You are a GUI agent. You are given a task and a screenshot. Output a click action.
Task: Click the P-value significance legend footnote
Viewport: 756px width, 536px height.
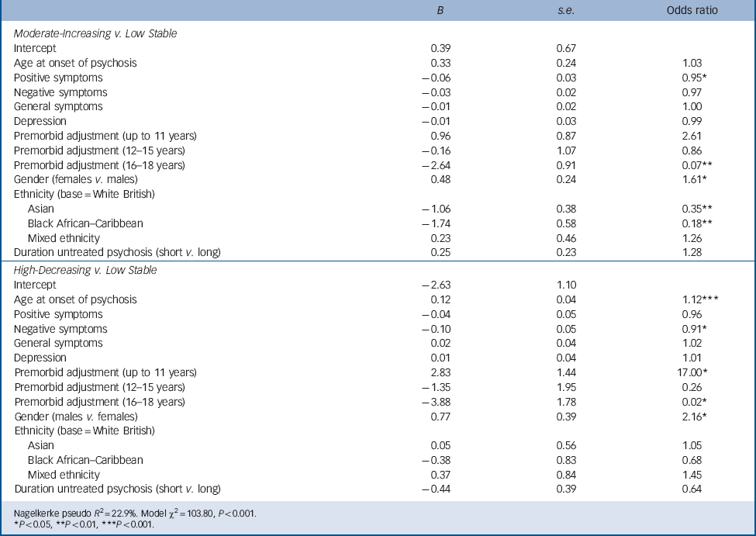(85, 524)
